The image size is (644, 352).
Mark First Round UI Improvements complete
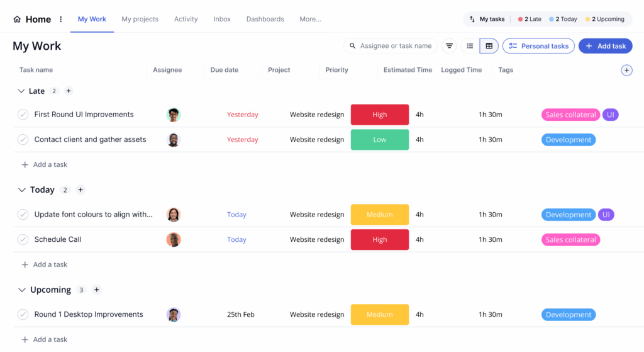tap(23, 115)
